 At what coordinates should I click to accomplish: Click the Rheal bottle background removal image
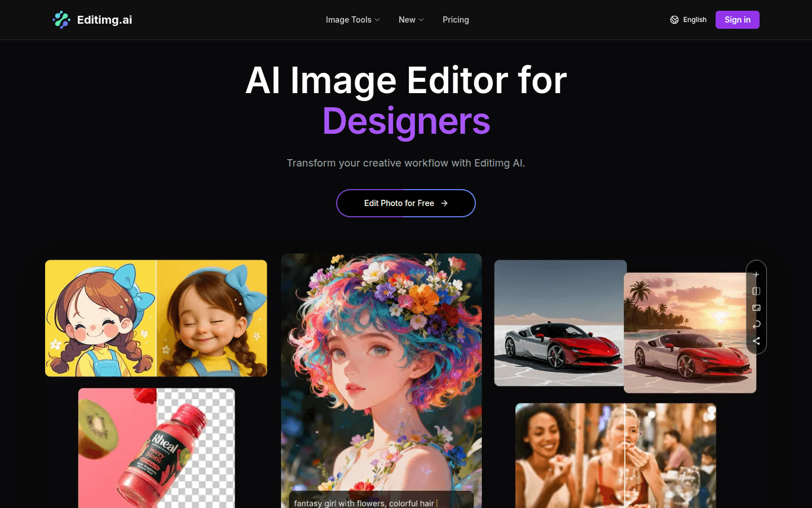click(156, 448)
